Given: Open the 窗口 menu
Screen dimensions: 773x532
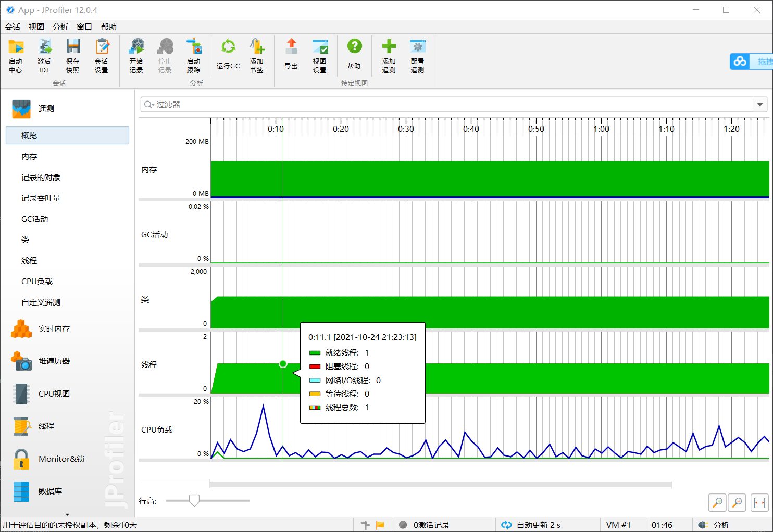Looking at the screenshot, I should pyautogui.click(x=84, y=27).
